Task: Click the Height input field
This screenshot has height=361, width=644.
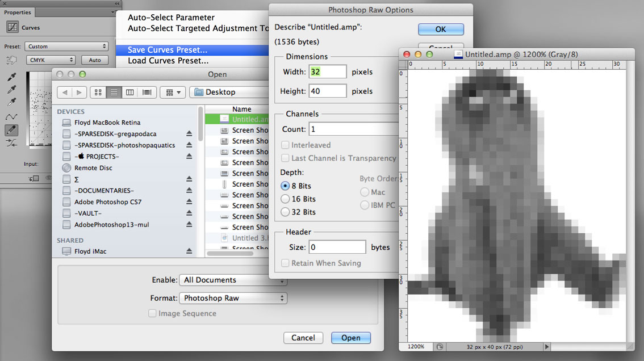Action: click(x=328, y=91)
